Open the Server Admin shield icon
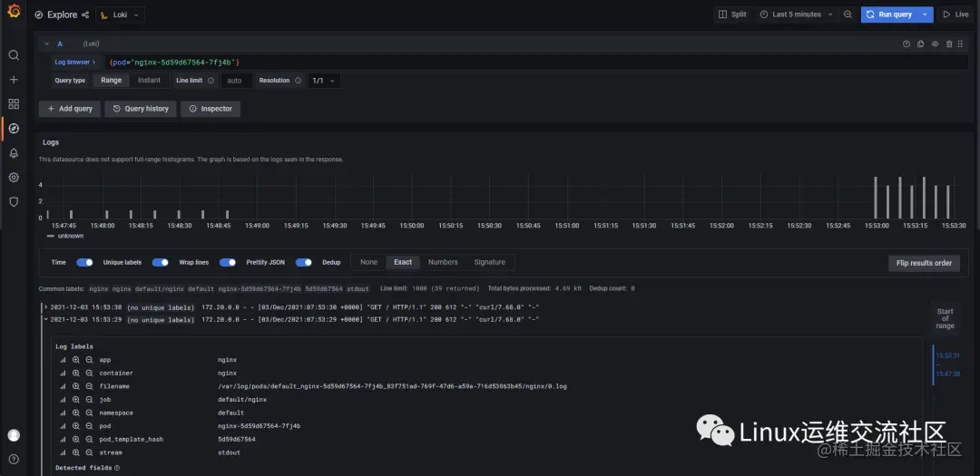980x476 pixels. (x=14, y=202)
